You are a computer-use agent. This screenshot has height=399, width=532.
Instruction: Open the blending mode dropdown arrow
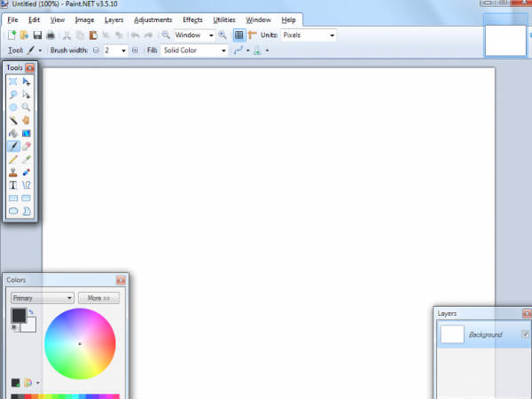[x=268, y=51]
